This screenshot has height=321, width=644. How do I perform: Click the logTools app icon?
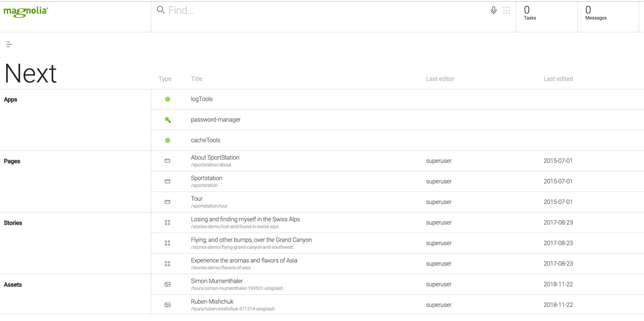(167, 99)
